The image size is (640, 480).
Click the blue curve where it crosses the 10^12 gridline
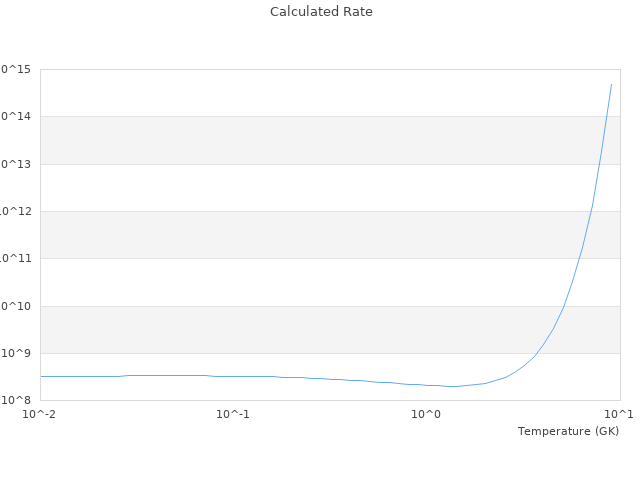591,211
